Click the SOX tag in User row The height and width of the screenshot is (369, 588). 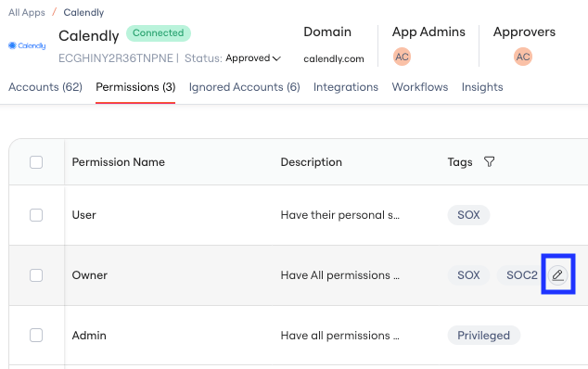tap(468, 215)
